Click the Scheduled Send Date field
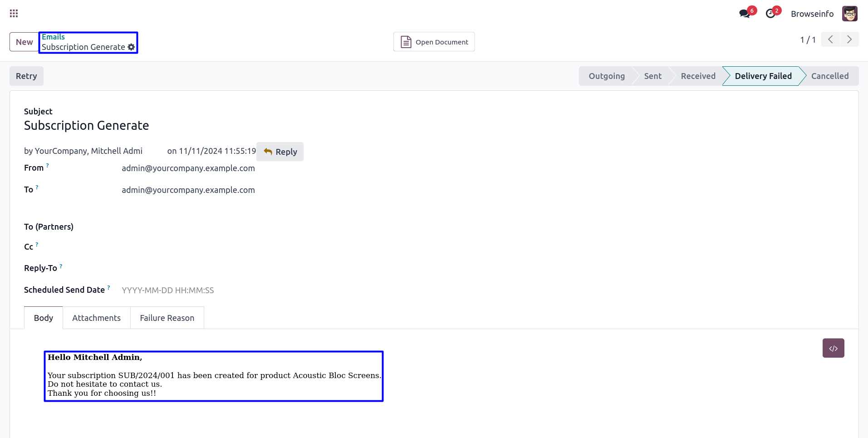 click(x=168, y=290)
